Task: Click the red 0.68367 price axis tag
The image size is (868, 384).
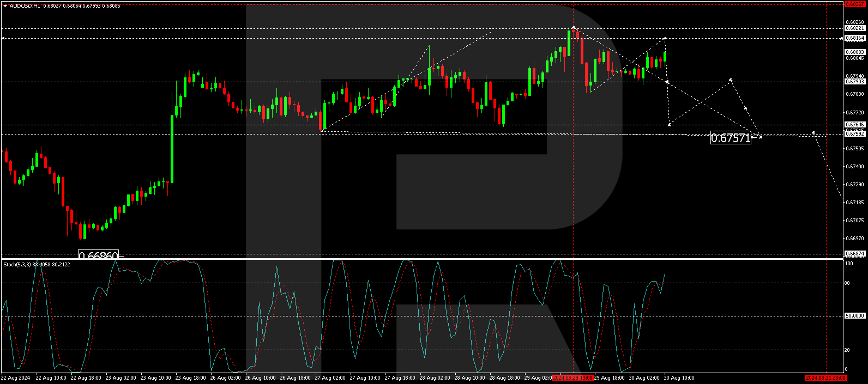Action: click(855, 4)
